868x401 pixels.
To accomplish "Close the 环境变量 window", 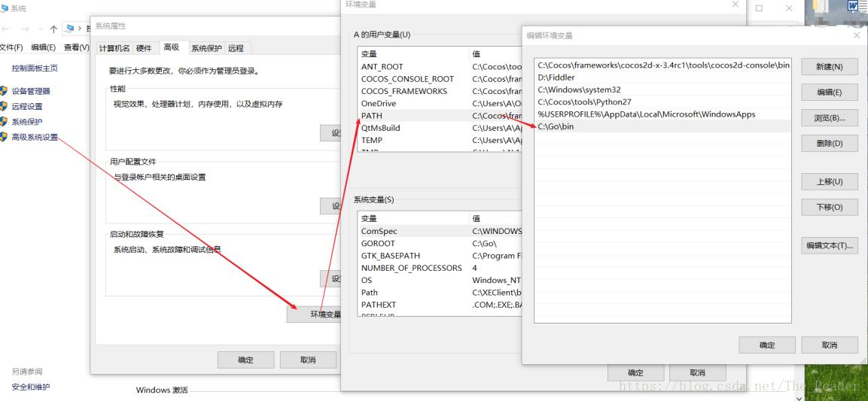I will click(736, 5).
